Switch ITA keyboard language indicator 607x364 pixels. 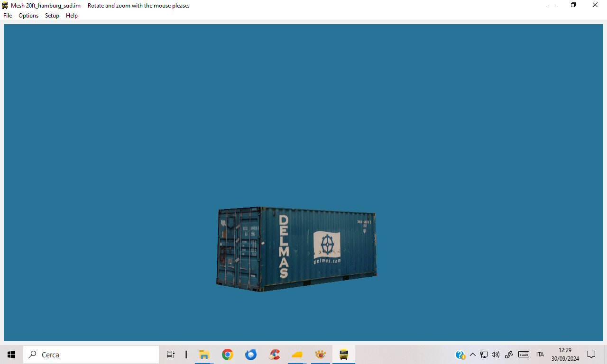pos(540,355)
